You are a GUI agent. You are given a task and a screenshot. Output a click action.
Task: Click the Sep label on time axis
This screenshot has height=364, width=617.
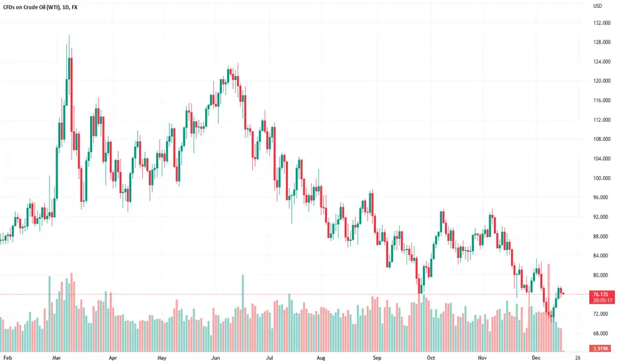click(377, 357)
